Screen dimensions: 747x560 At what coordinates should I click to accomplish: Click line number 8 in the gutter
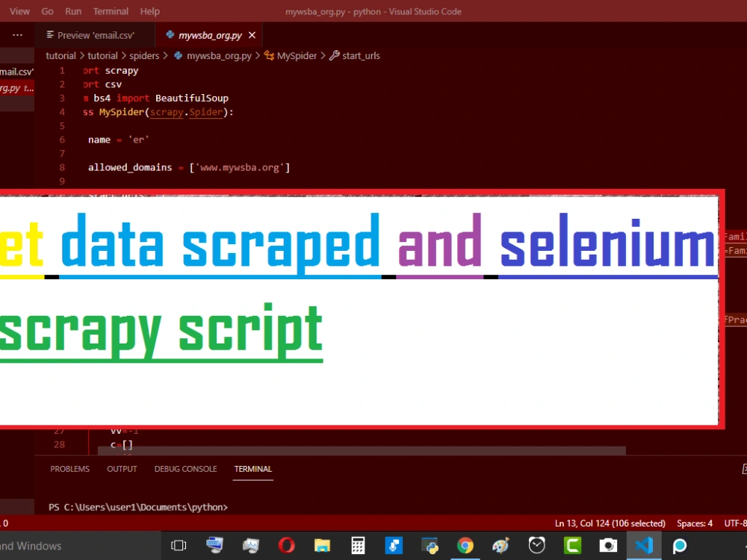click(62, 167)
